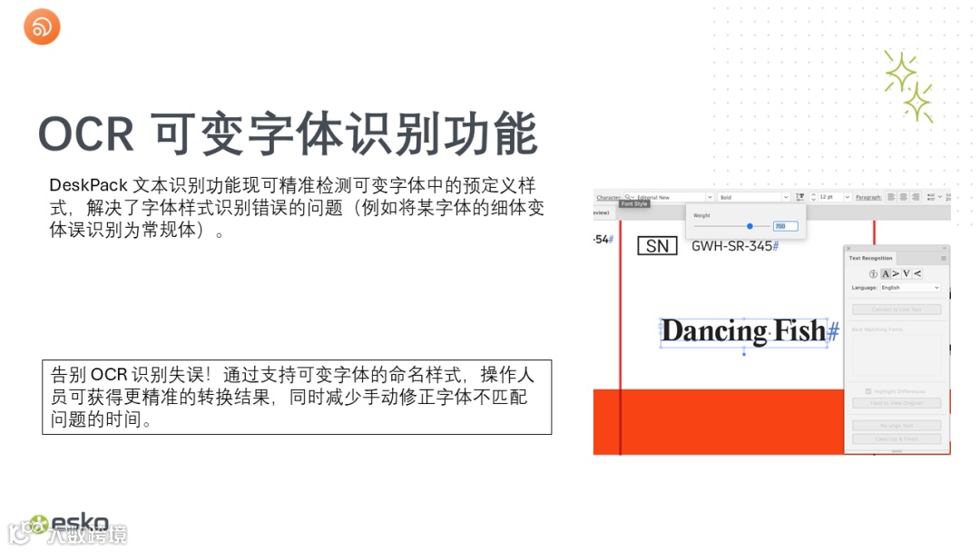The image size is (980, 552).
Task: Align paragraph text right
Action: coord(916,197)
